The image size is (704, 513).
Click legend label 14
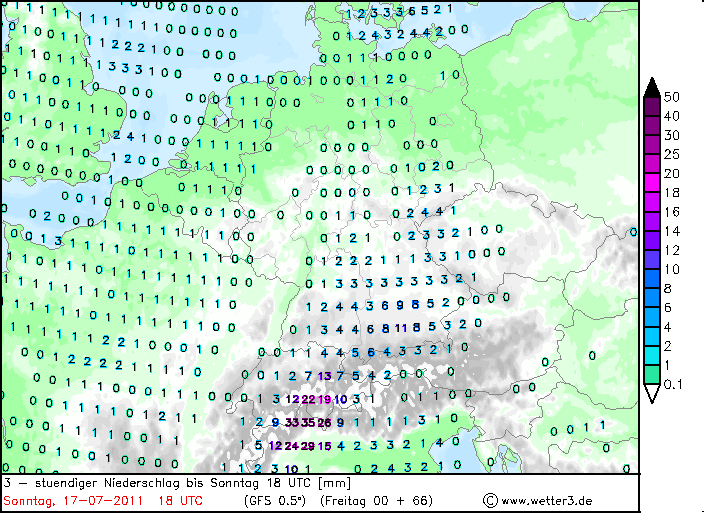672,231
